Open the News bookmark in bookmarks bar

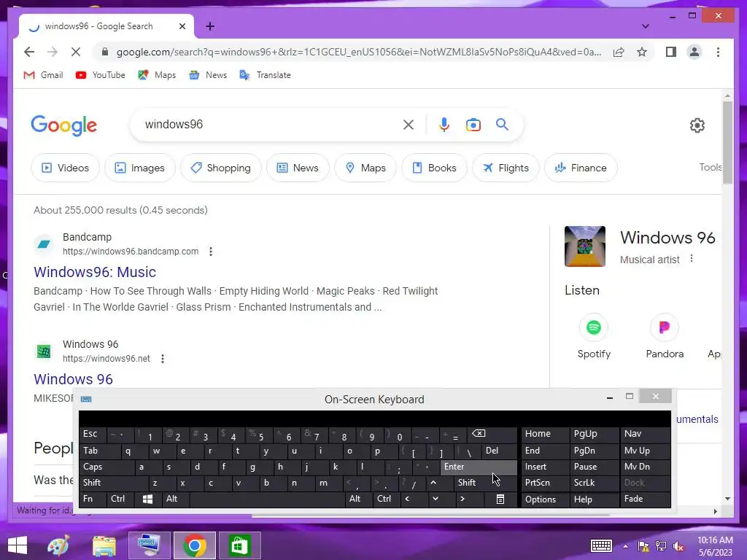tap(208, 75)
